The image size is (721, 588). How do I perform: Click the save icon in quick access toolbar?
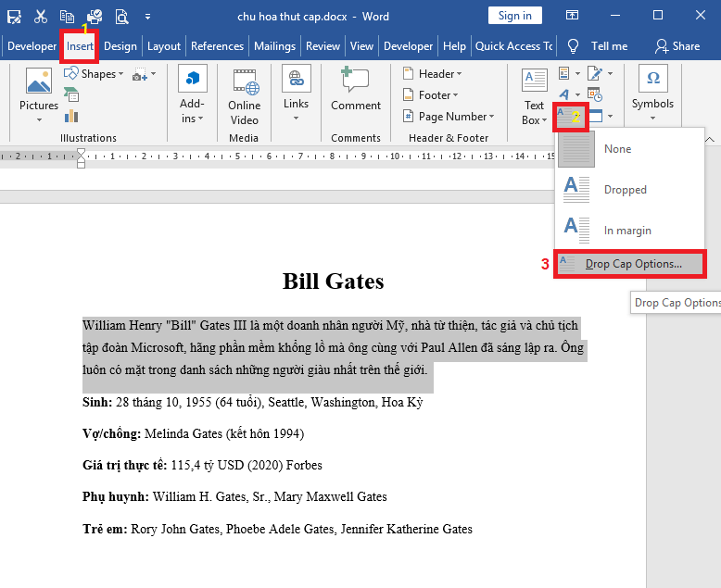(x=14, y=17)
